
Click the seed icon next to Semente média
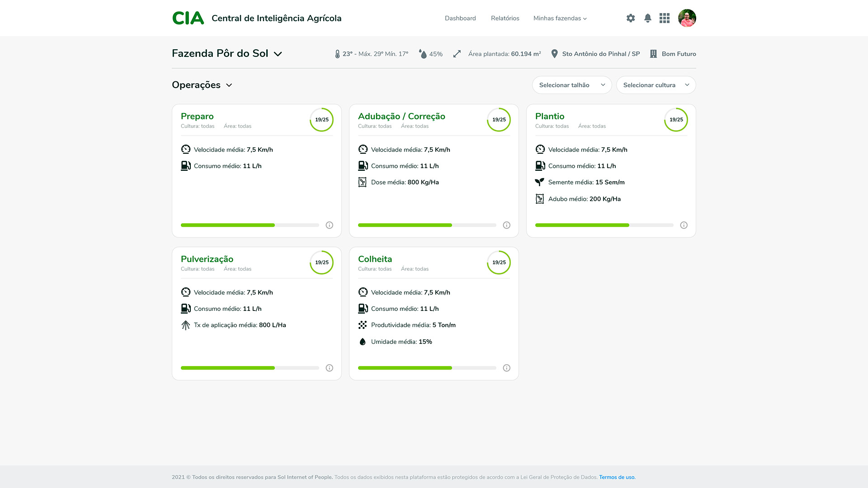click(540, 182)
